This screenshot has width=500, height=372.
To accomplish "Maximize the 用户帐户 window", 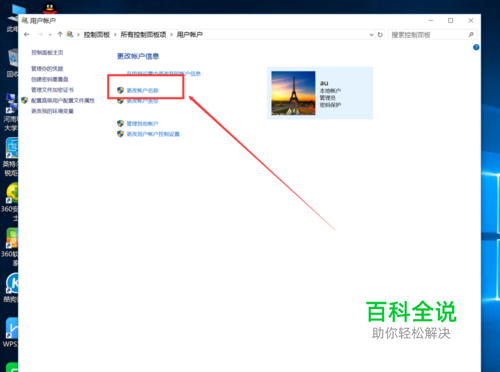I will pos(451,21).
